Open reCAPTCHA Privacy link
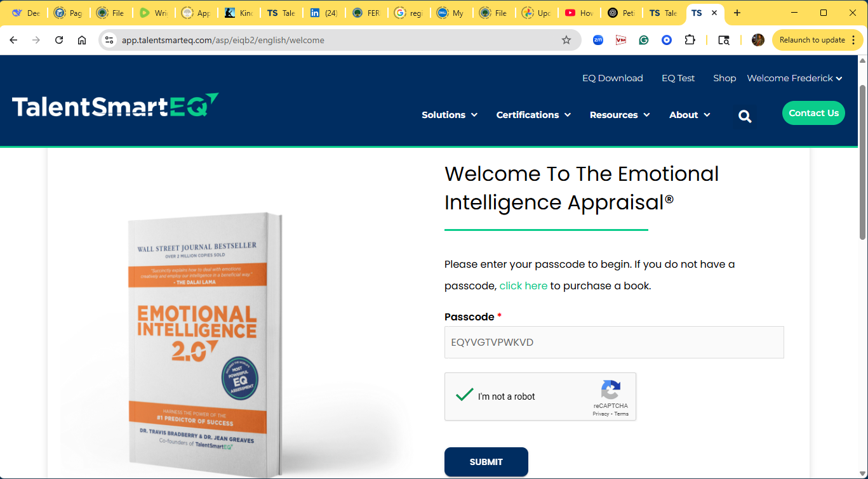868x479 pixels. point(601,414)
